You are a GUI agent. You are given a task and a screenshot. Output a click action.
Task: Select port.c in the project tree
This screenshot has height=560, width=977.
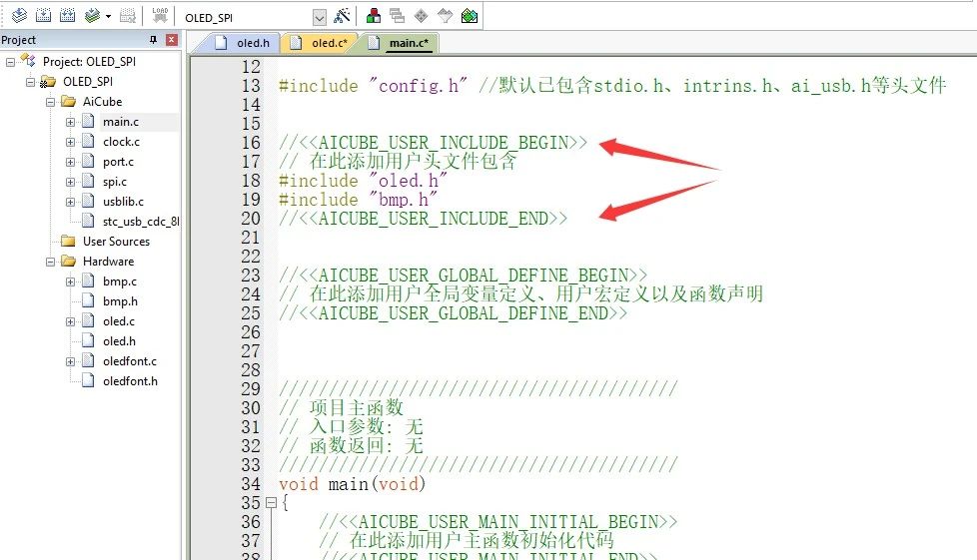coord(119,162)
